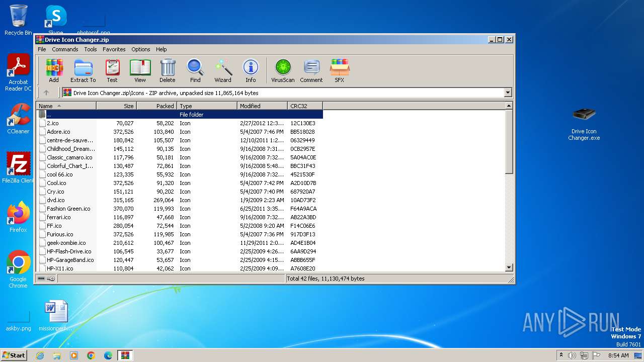Select the parent folder '..' row

(x=180, y=115)
